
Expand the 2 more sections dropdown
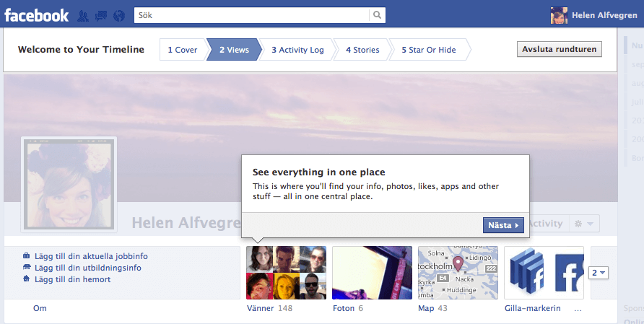598,273
